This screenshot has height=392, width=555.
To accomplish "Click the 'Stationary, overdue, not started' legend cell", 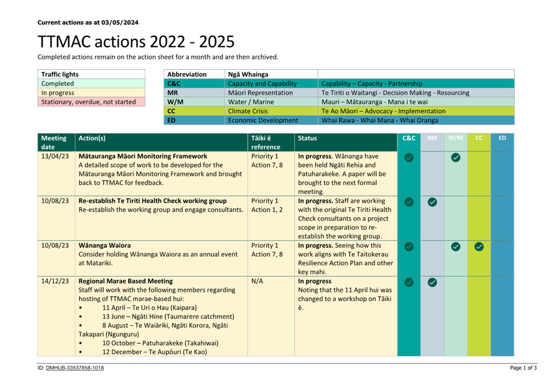I will pyautogui.click(x=91, y=102).
